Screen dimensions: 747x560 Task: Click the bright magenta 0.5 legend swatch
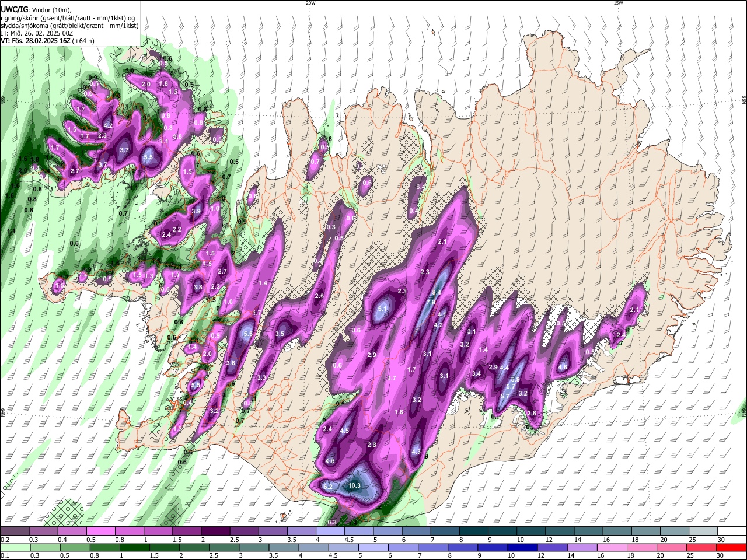pos(100,531)
